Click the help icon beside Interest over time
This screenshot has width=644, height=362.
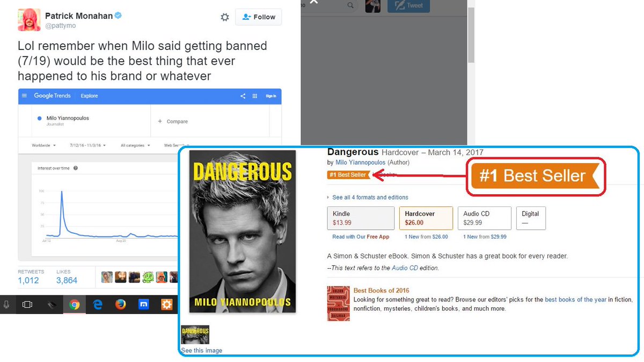point(76,168)
